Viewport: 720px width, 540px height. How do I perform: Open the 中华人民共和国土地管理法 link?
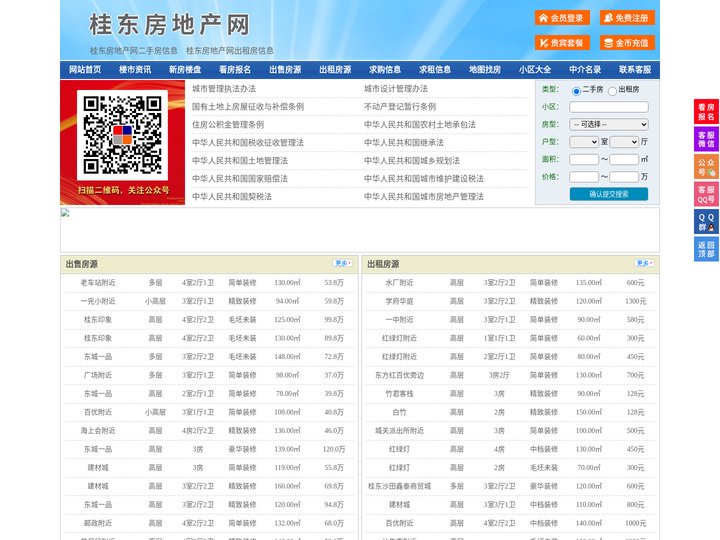240,161
